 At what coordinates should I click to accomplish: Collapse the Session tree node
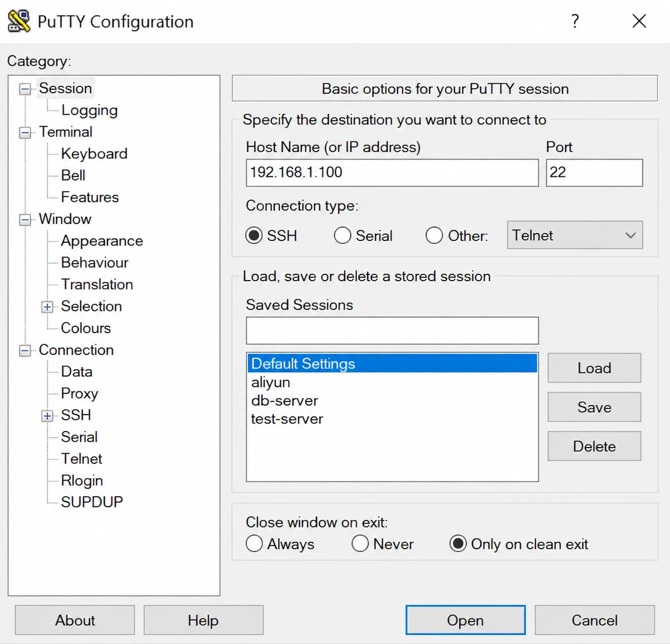coord(25,89)
